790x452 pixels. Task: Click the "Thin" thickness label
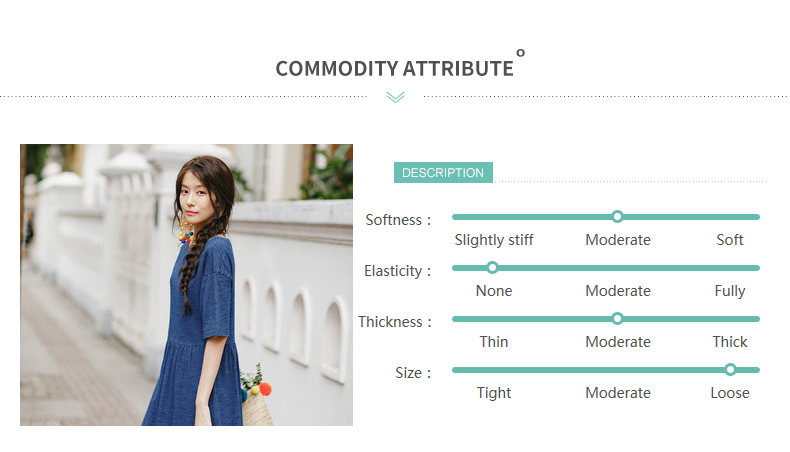pos(494,342)
